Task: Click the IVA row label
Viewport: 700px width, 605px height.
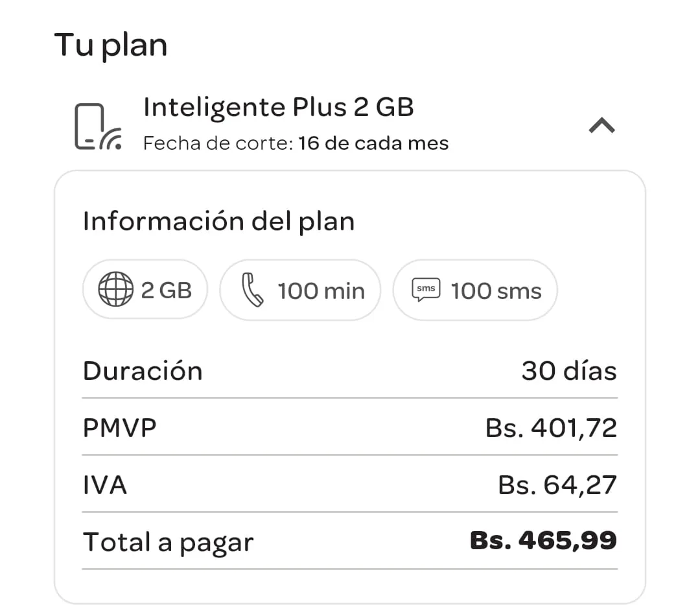Action: pos(105,485)
